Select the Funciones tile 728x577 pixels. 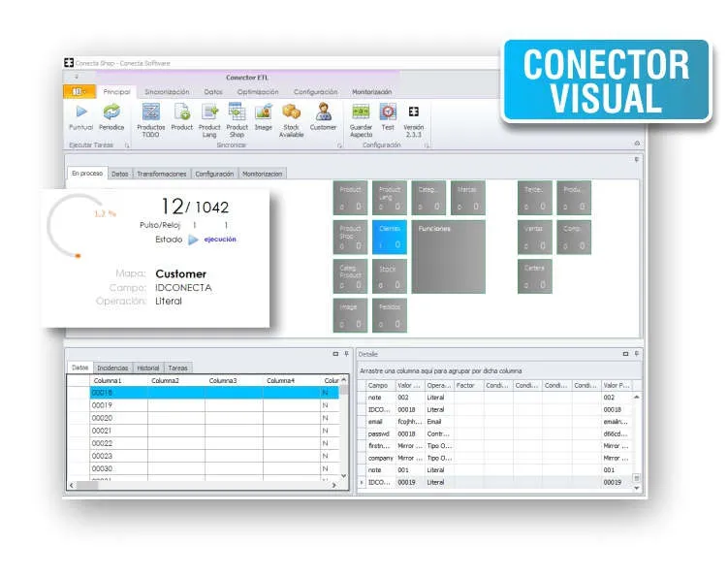[449, 256]
